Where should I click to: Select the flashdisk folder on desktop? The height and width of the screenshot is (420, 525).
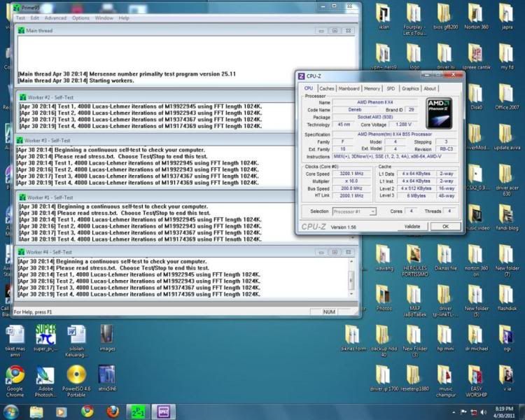[x=507, y=298]
